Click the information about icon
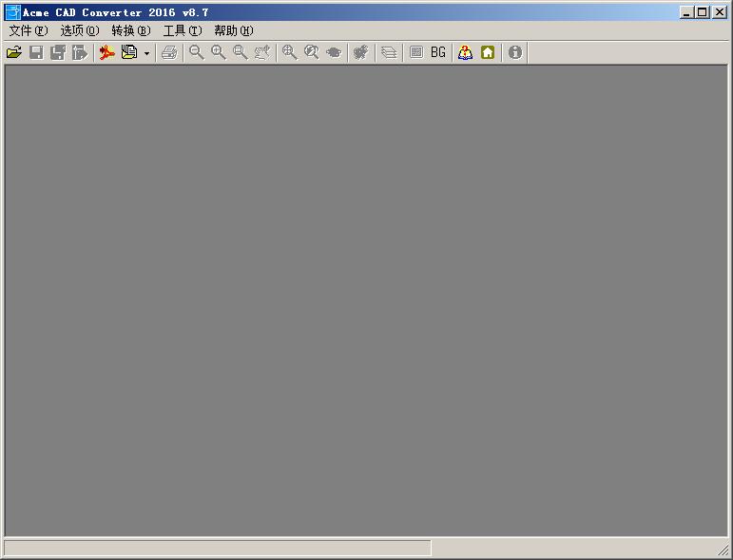 (x=514, y=52)
